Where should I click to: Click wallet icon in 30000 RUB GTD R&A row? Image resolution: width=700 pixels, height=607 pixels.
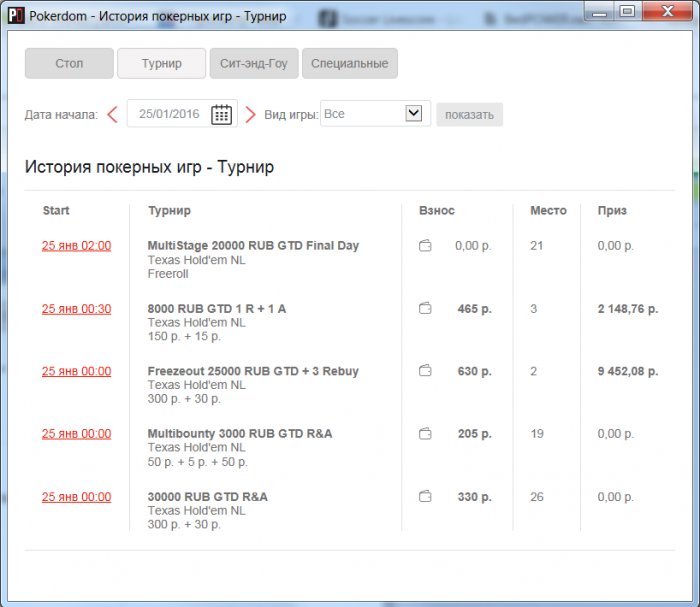tap(425, 496)
